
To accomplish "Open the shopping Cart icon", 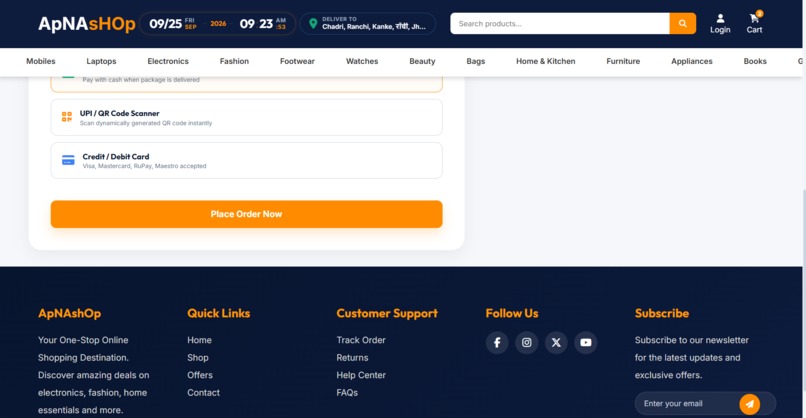I will [x=754, y=24].
